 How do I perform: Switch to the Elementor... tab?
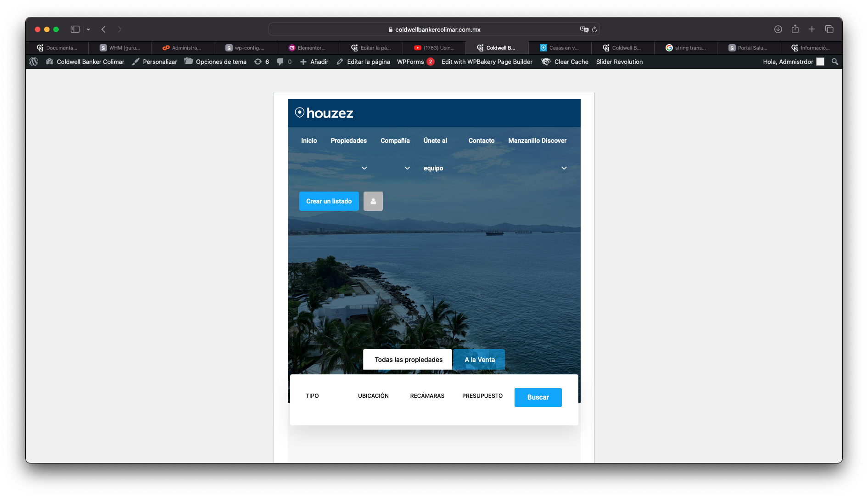(x=308, y=48)
